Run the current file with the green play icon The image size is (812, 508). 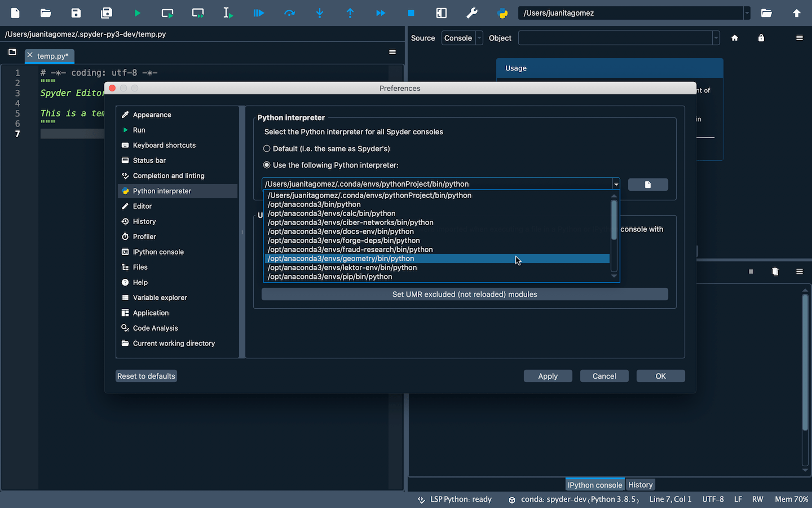coord(137,12)
